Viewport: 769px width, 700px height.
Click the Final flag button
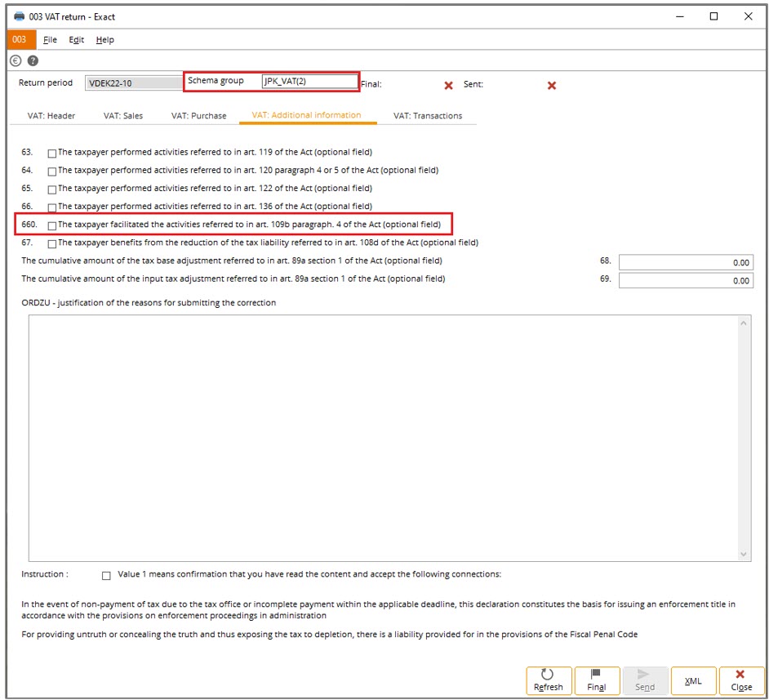tap(597, 681)
